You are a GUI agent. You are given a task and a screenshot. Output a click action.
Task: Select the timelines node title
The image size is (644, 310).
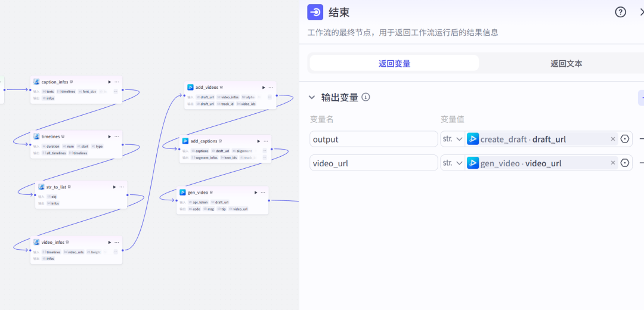51,137
